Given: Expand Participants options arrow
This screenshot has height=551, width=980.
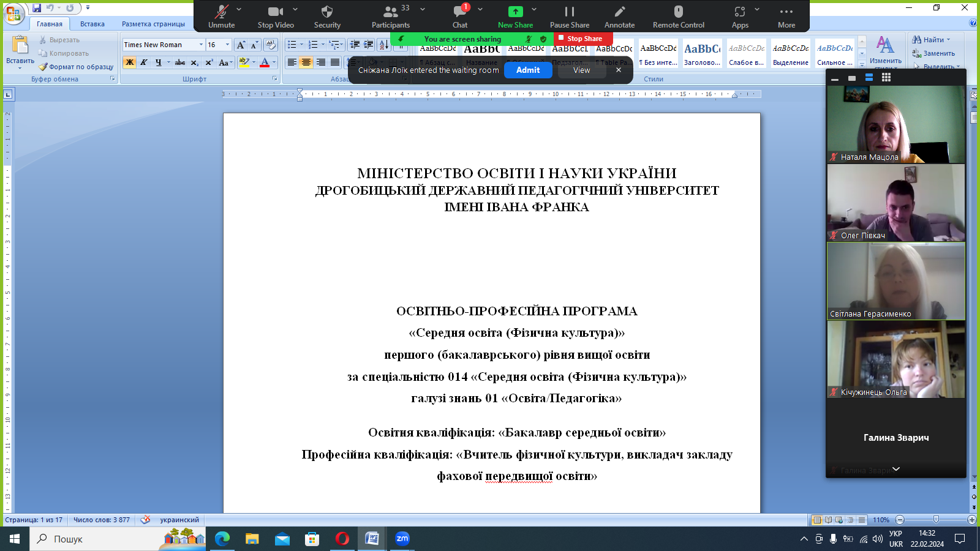Looking at the screenshot, I should pyautogui.click(x=423, y=10).
